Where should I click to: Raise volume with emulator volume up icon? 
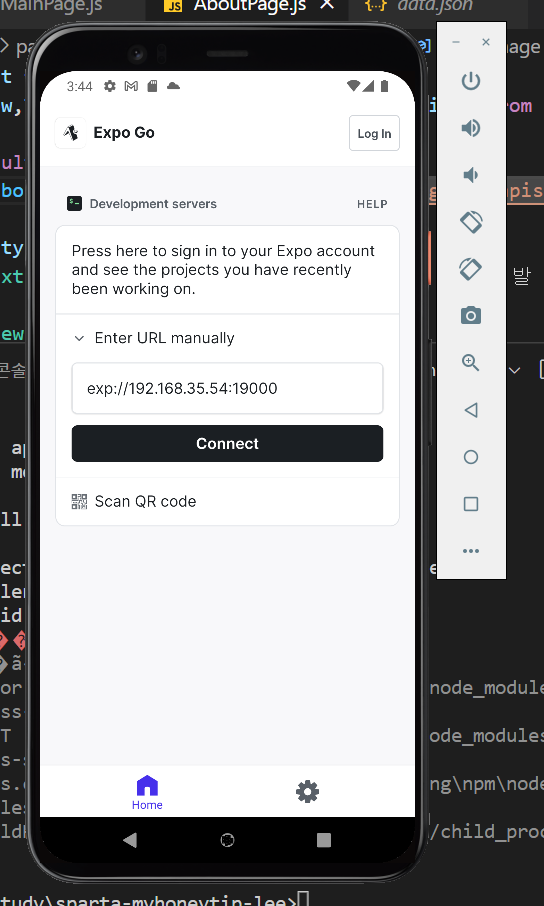tap(471, 128)
